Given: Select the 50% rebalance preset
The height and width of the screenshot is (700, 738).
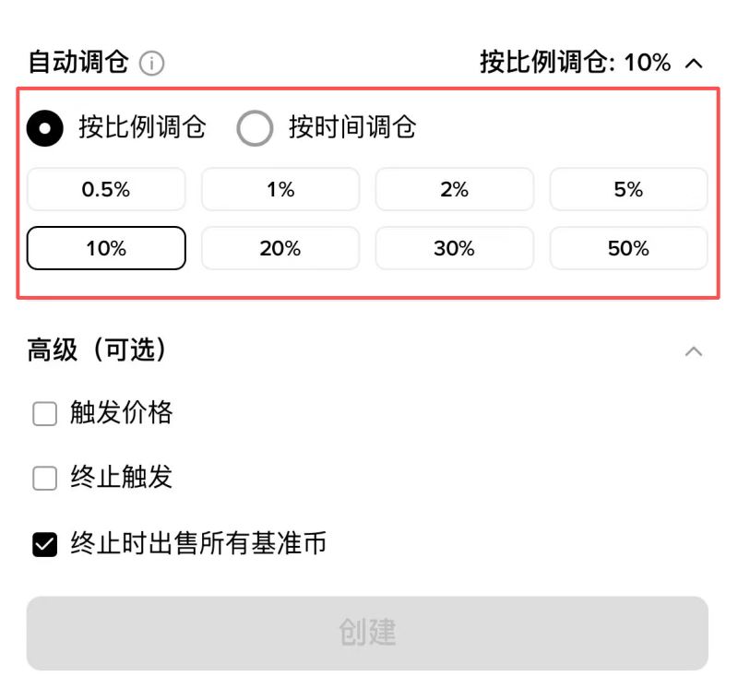Looking at the screenshot, I should pos(628,248).
